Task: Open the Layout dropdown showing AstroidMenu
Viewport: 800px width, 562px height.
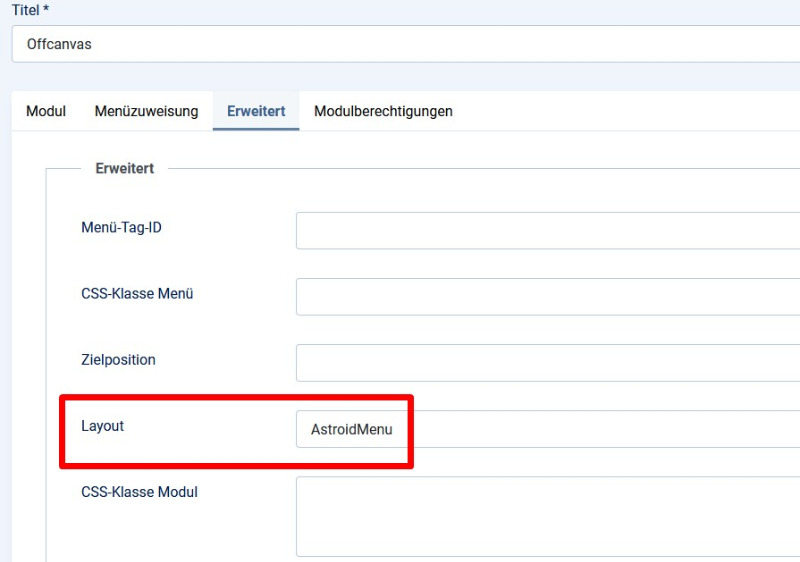Action: 548,429
